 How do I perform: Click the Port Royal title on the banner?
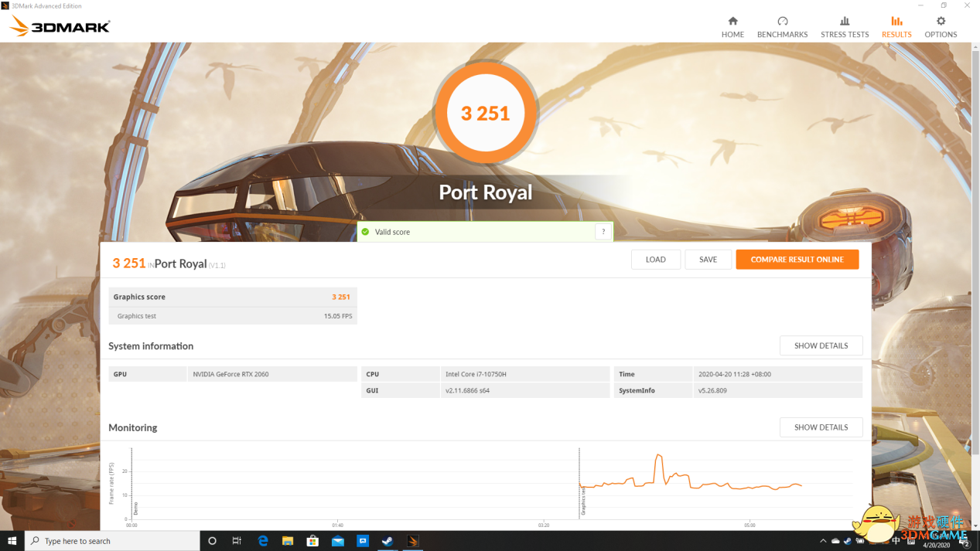click(x=485, y=192)
